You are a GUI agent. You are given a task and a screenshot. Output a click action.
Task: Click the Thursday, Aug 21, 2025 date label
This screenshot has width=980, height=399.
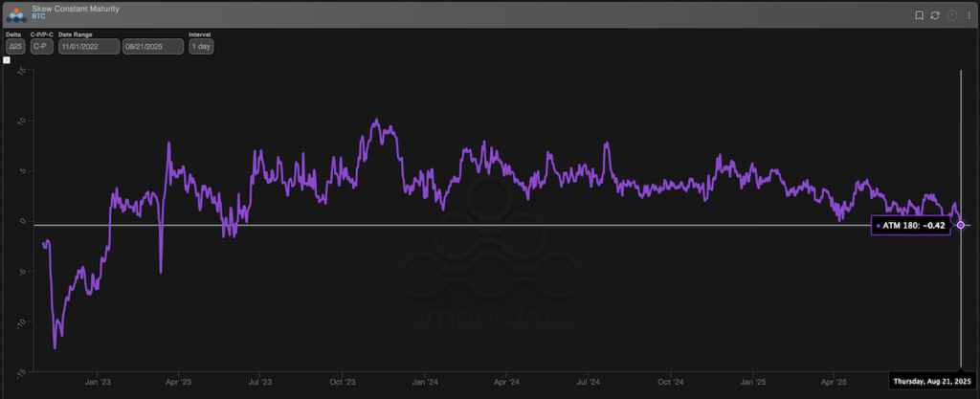coord(933,381)
